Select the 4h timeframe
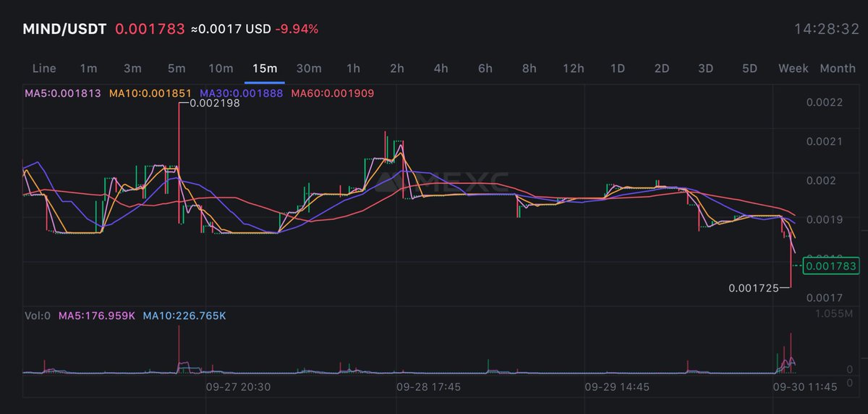This screenshot has height=414, width=868. (x=441, y=68)
